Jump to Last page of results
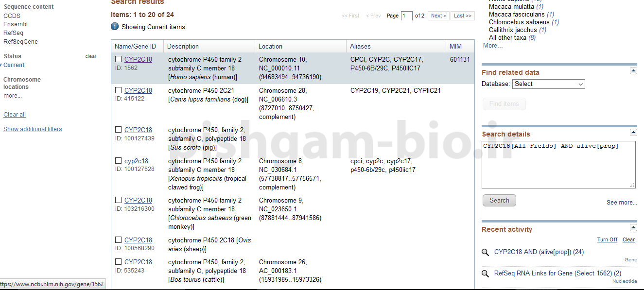The width and height of the screenshot is (644, 290). click(462, 16)
